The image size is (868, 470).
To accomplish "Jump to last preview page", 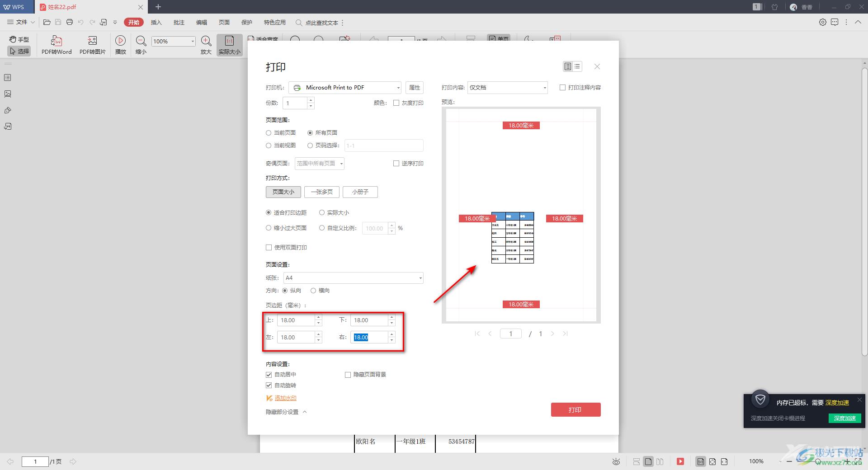I will pos(565,334).
